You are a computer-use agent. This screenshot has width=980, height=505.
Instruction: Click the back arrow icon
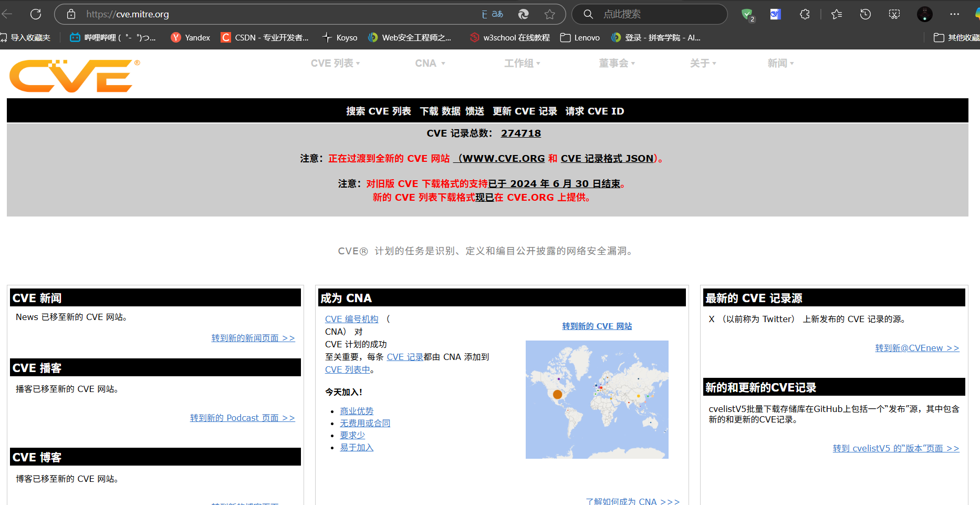7,14
